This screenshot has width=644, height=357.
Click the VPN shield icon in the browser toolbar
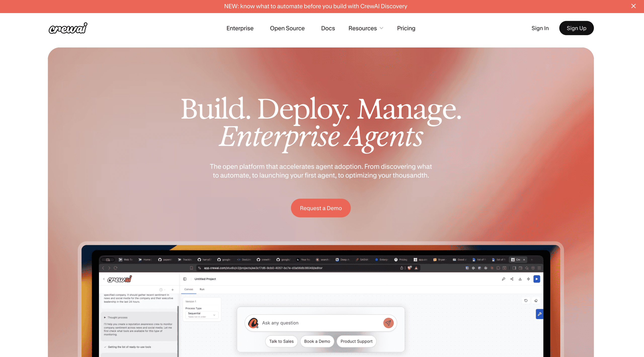pos(533,268)
